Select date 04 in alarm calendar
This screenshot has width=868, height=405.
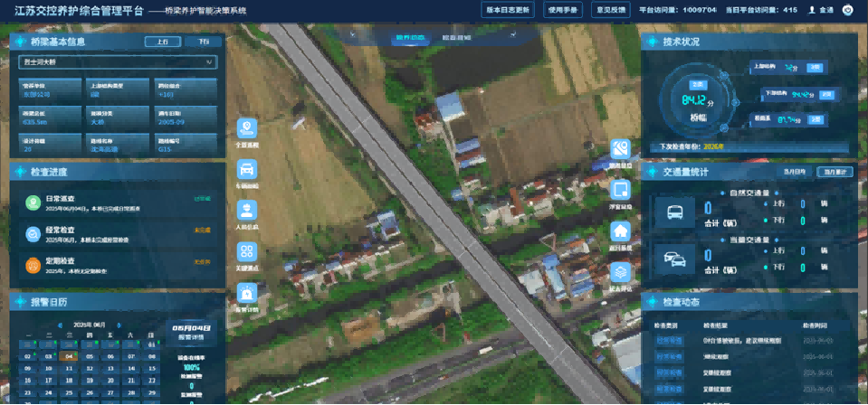67,356
